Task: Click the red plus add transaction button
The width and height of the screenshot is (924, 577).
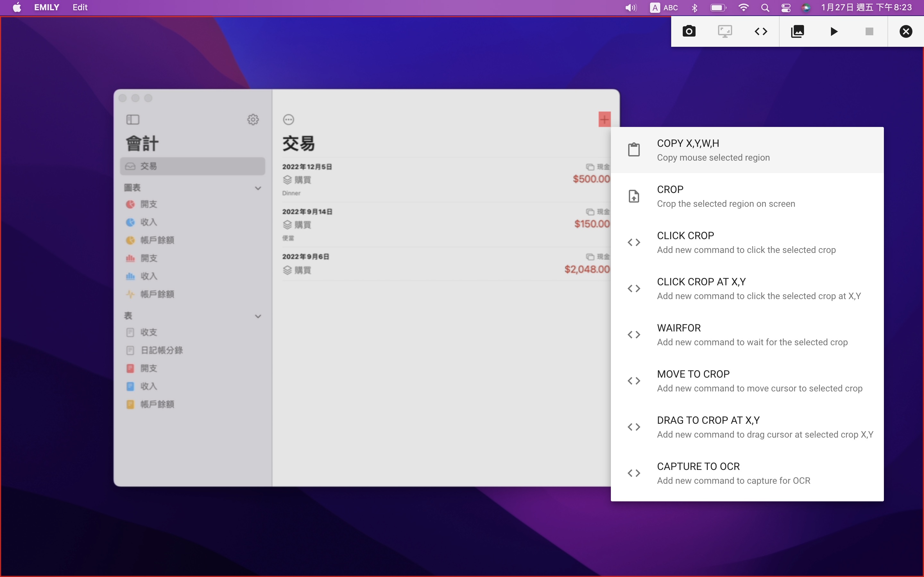Action: (604, 120)
